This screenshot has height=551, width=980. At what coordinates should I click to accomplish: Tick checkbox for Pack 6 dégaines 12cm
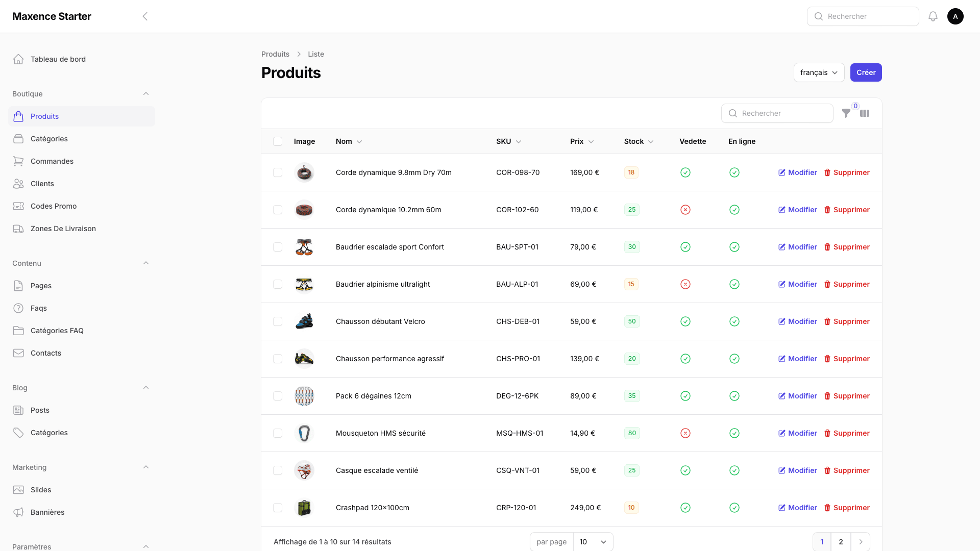(278, 396)
